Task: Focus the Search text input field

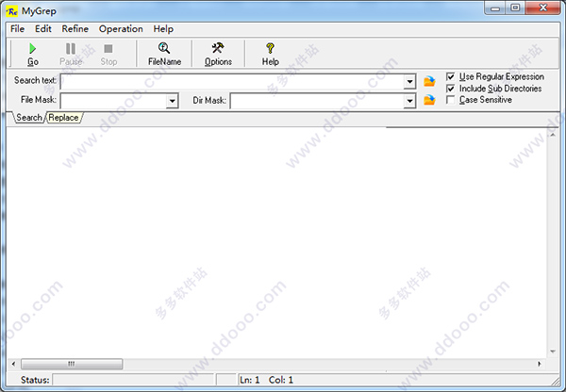Action: (232, 81)
